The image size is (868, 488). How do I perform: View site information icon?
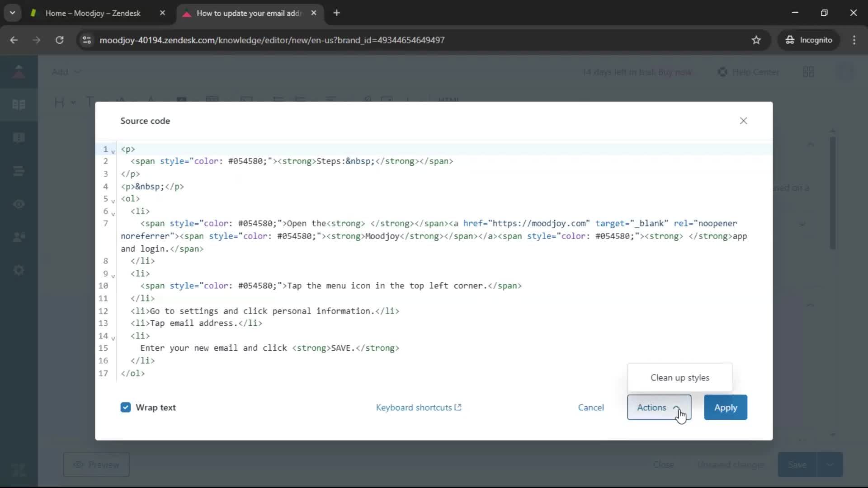pos(87,40)
